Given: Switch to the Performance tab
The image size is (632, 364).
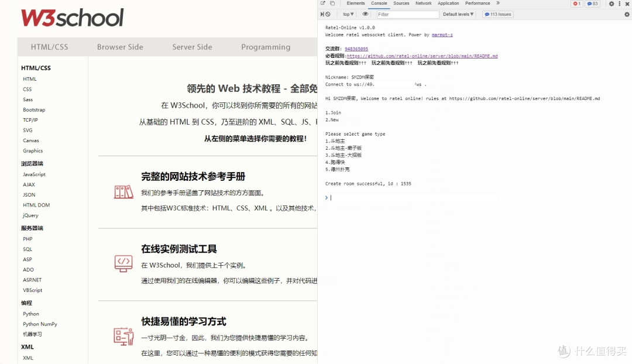Looking at the screenshot, I should click(478, 4).
